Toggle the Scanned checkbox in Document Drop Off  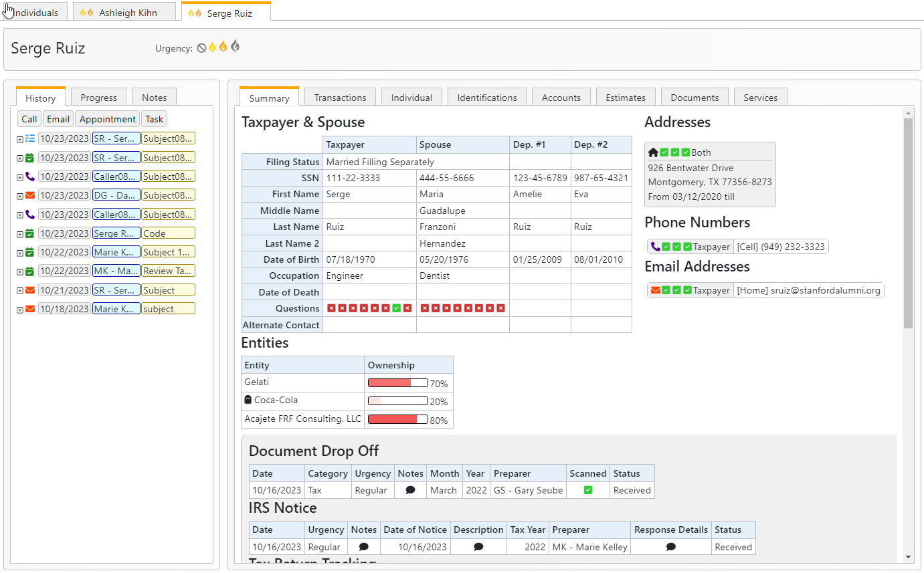(x=588, y=490)
